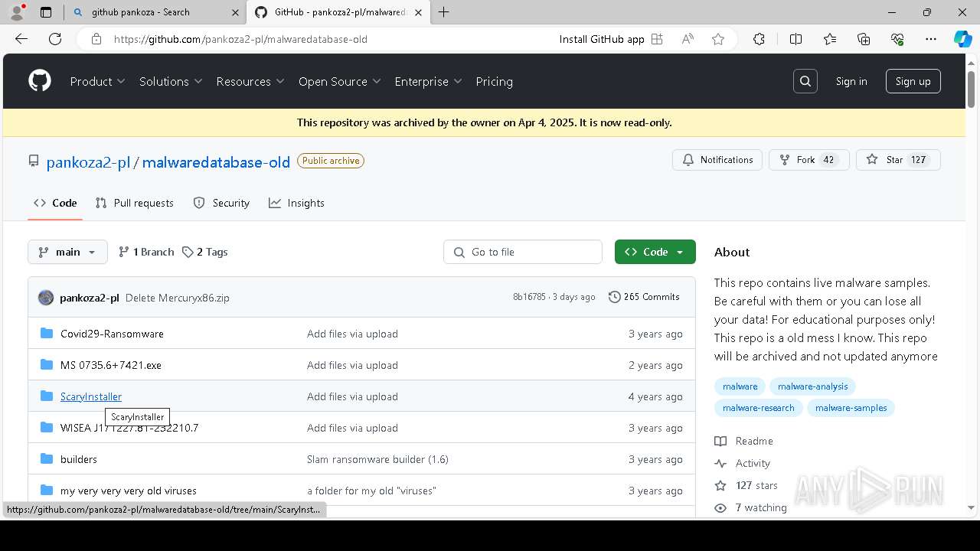Open the GitHub logo home link
The width and height of the screenshot is (980, 551).
pos(40,81)
